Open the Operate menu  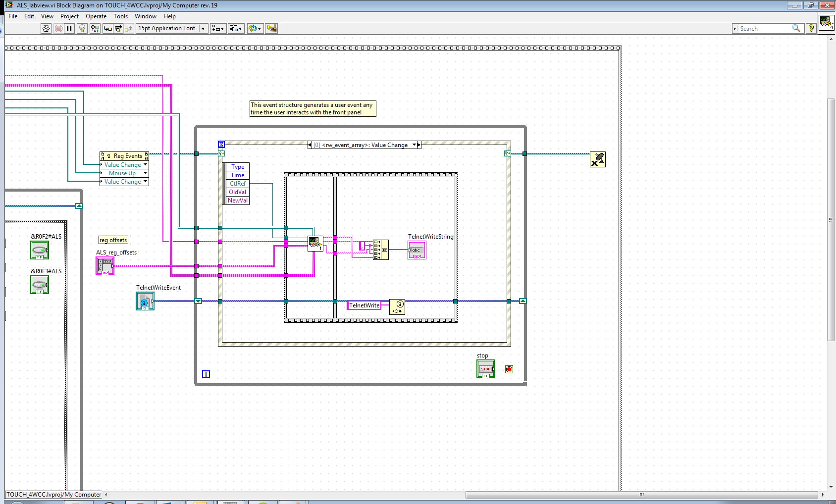point(96,16)
